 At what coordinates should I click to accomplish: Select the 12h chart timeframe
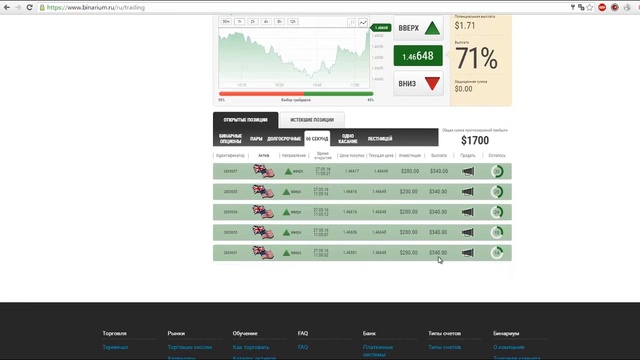coord(293,22)
